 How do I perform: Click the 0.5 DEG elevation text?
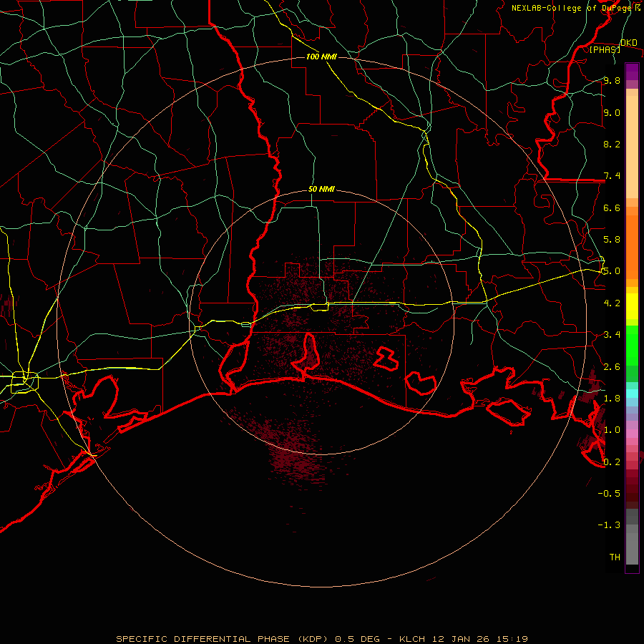click(x=357, y=639)
